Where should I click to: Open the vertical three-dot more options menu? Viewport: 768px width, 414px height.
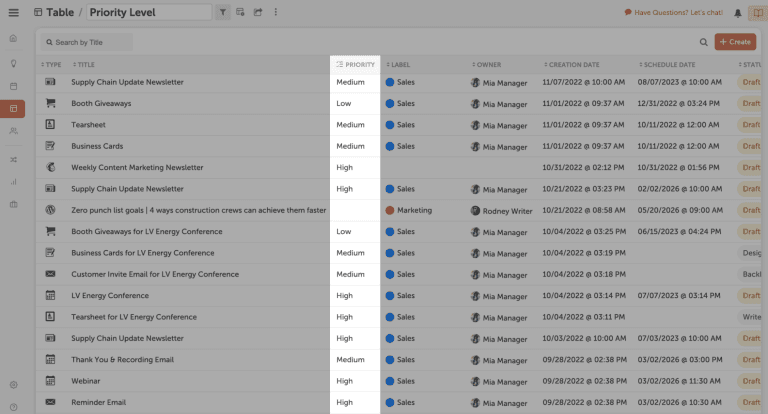click(276, 13)
